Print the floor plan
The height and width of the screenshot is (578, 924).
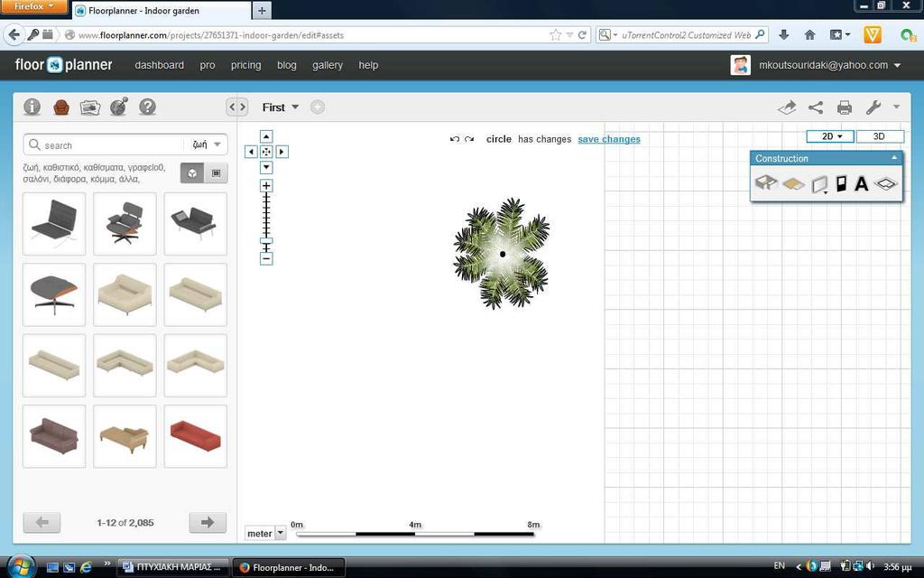coord(845,107)
